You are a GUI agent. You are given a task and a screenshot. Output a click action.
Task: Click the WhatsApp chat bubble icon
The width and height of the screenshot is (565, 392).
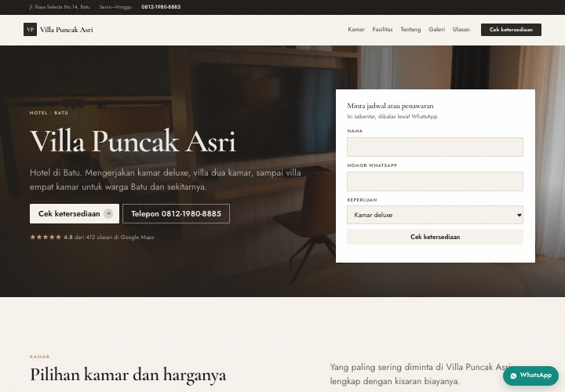513,376
